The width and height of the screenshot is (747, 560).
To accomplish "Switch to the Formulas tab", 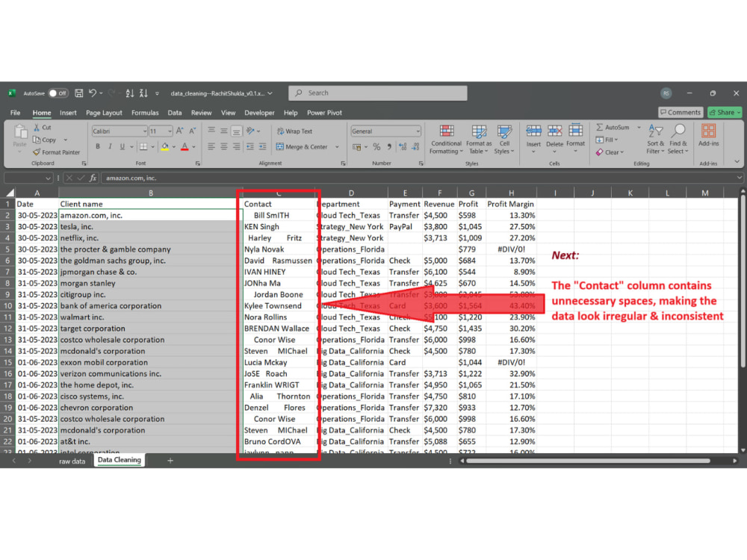I will 145,113.
